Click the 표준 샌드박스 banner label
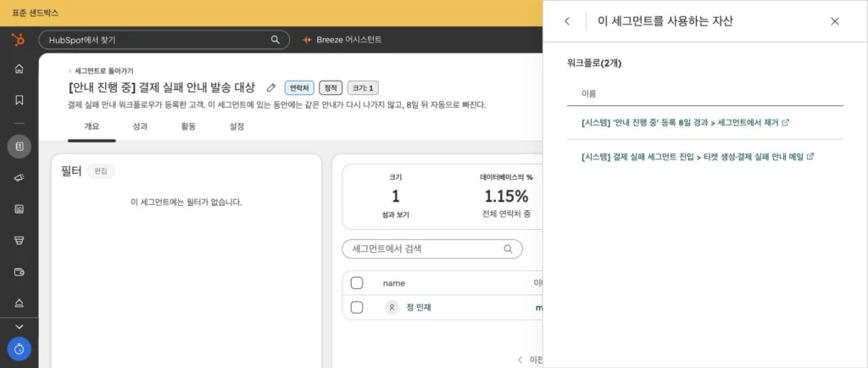 point(35,13)
